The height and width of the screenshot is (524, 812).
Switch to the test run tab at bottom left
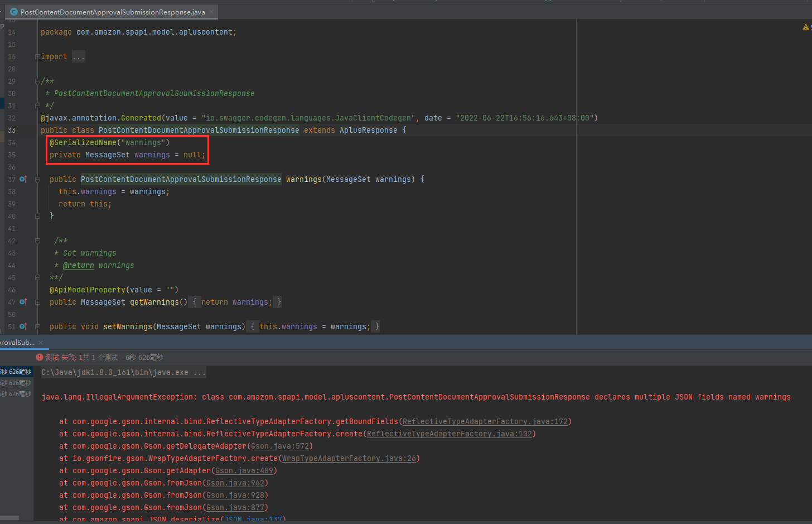tap(17, 342)
